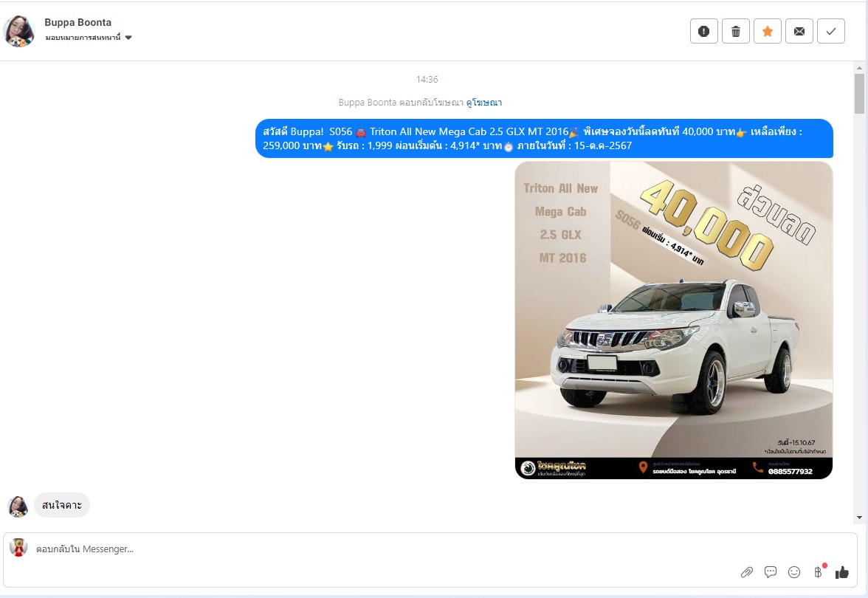
Task: Send a thumbs-up like
Action: (842, 572)
